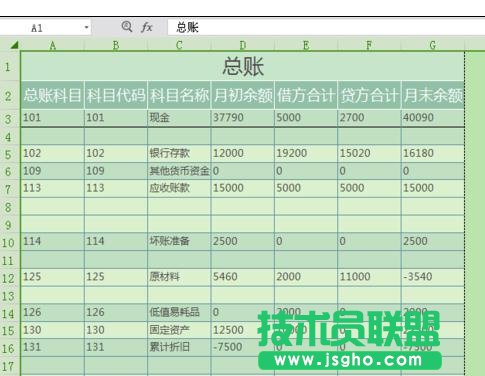Image resolution: width=485 pixels, height=376 pixels.
Task: Select cell 现金 in row 3
Action: [179, 118]
